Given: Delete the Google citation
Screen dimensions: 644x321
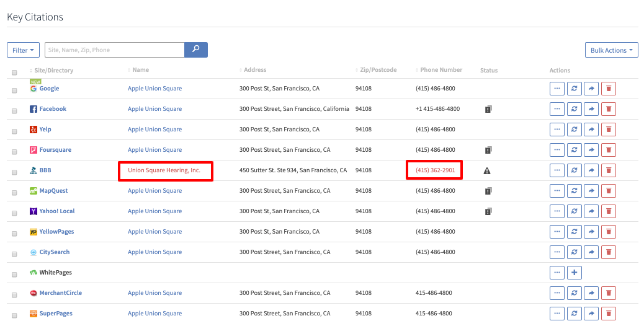Looking at the screenshot, I should (x=609, y=88).
